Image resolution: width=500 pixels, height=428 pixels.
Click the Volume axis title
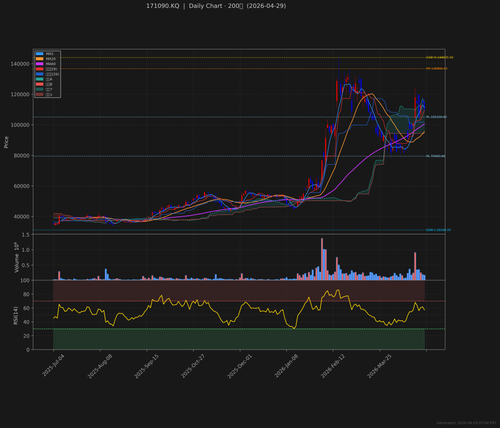coord(16,257)
